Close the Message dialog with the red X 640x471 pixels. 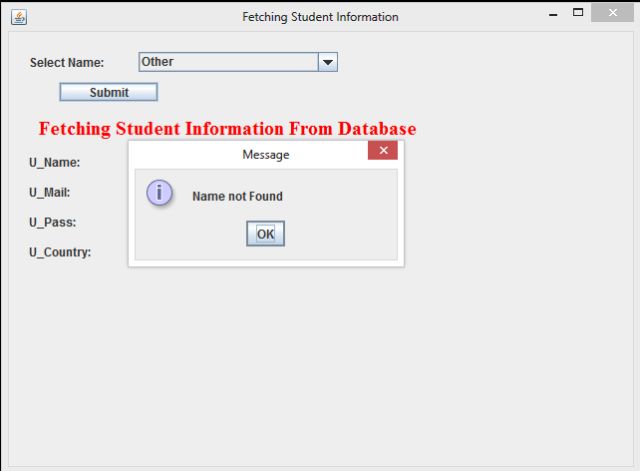383,151
